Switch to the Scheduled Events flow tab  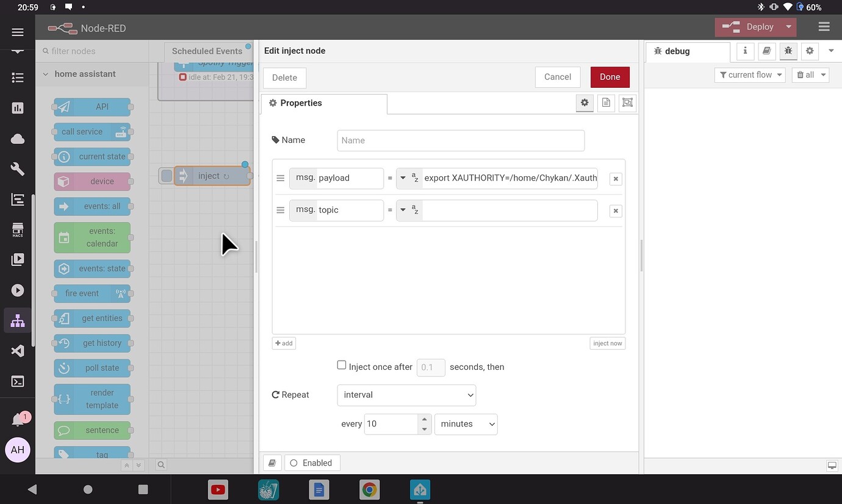pos(207,51)
